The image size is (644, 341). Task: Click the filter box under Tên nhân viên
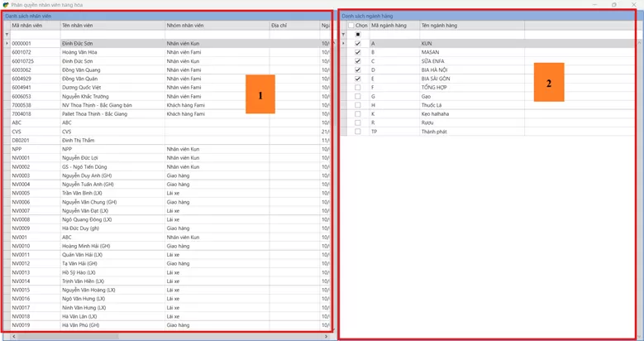click(112, 35)
